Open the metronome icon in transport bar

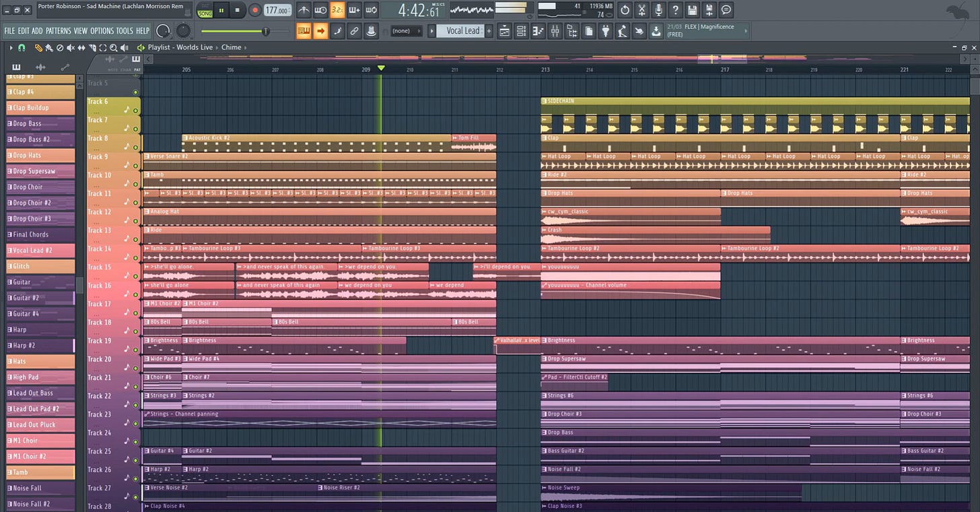pos(304,10)
